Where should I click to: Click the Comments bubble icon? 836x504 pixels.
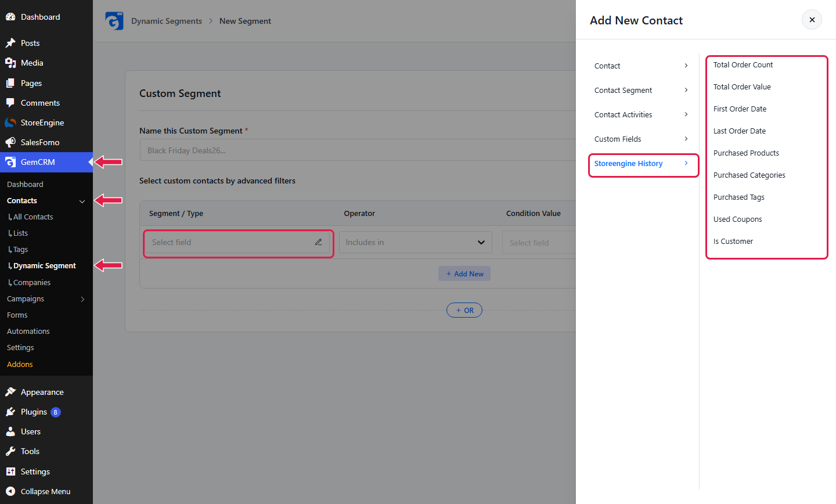coord(10,103)
